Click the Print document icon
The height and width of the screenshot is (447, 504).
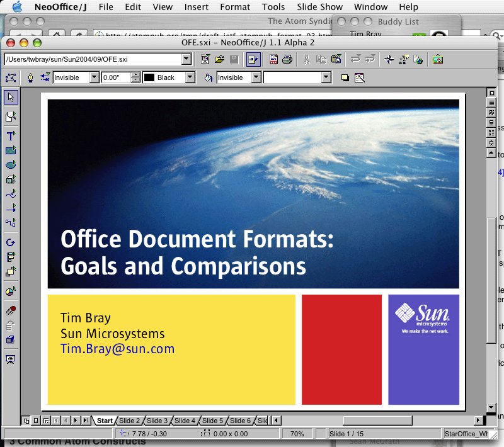pyautogui.click(x=287, y=59)
